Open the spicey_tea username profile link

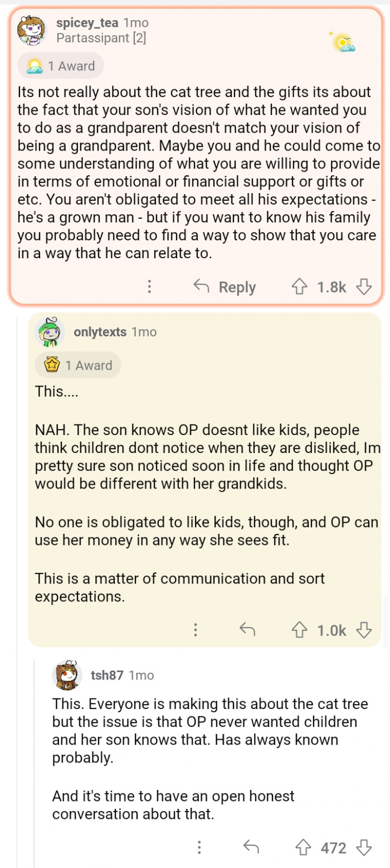(x=87, y=23)
